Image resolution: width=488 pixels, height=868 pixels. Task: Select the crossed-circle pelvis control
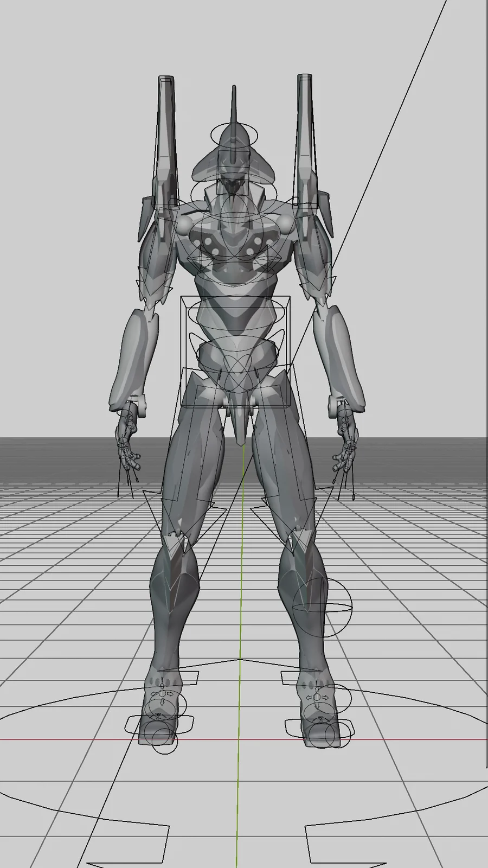[237, 373]
